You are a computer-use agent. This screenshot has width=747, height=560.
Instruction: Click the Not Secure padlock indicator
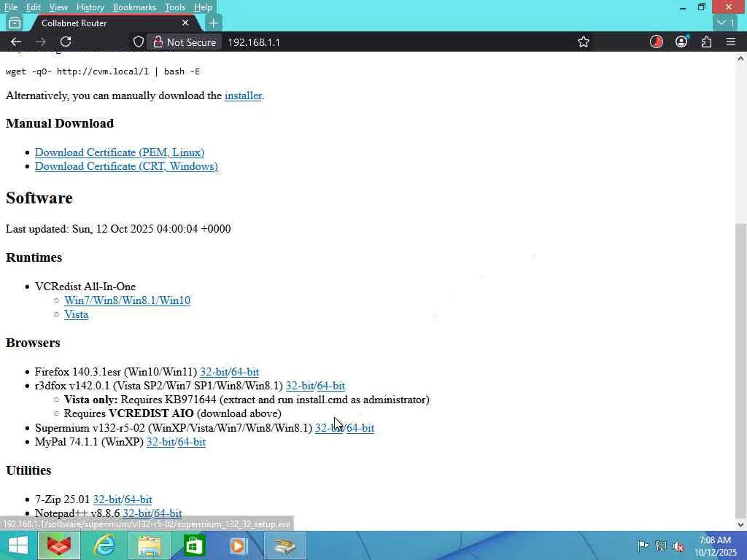185,42
